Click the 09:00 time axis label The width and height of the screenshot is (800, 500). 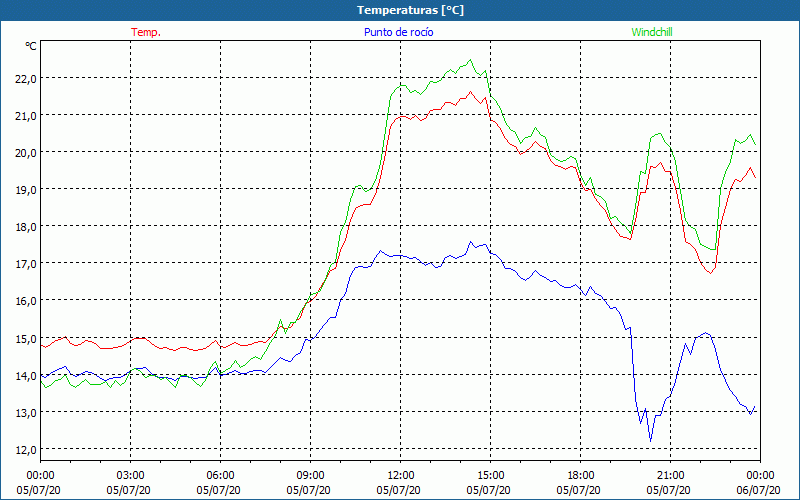[310, 476]
